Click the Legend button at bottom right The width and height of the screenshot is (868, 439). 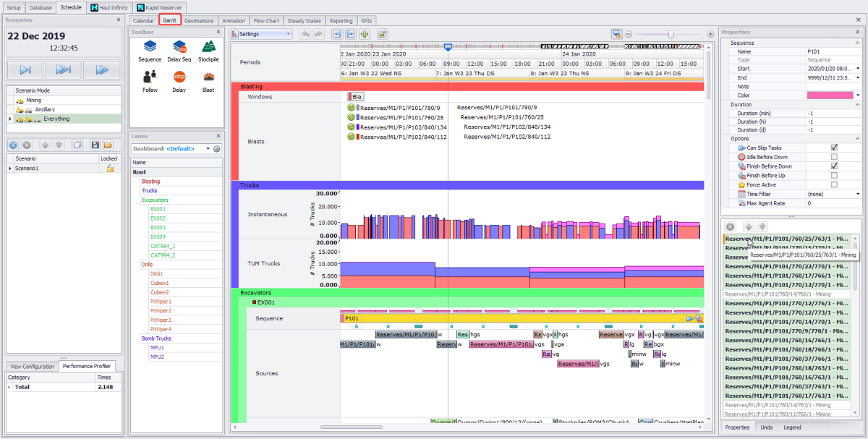point(793,427)
